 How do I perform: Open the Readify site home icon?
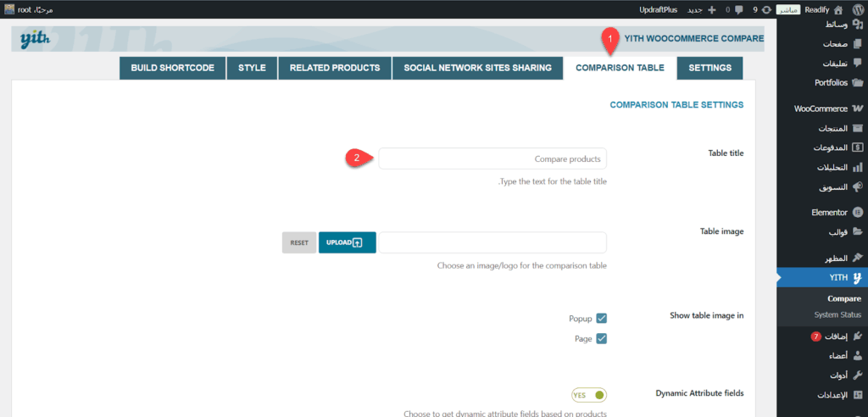(838, 9)
